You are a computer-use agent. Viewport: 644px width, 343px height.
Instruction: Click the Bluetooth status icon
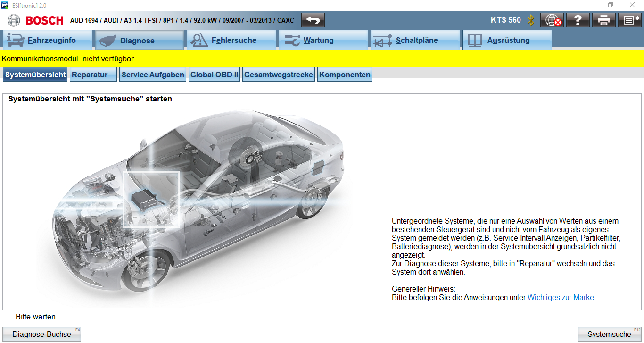click(531, 20)
